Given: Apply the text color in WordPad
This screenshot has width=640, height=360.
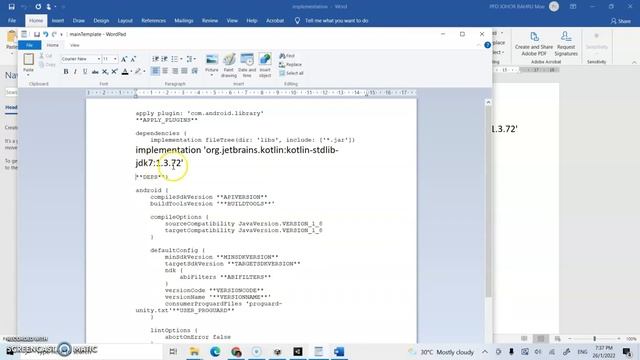Looking at the screenshot, I should click(125, 72).
